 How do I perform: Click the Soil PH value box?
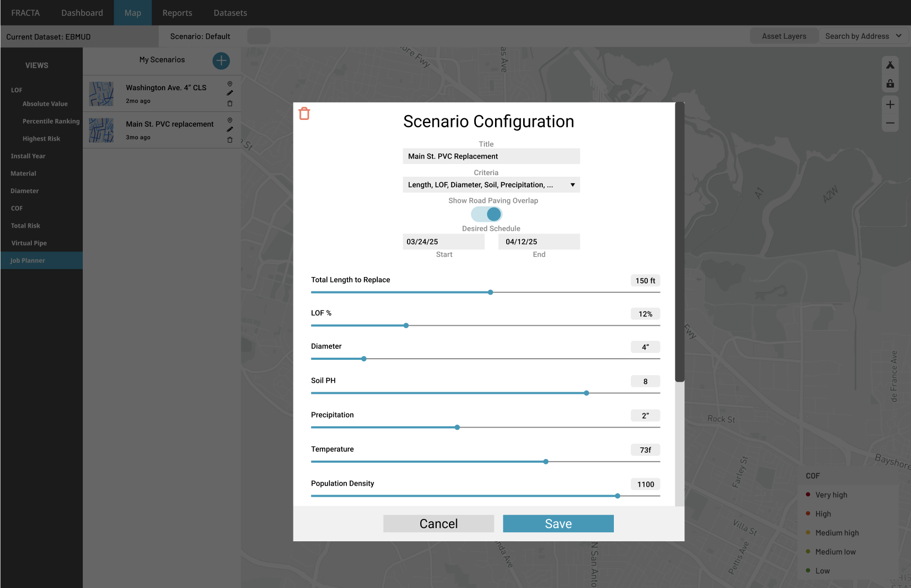645,382
